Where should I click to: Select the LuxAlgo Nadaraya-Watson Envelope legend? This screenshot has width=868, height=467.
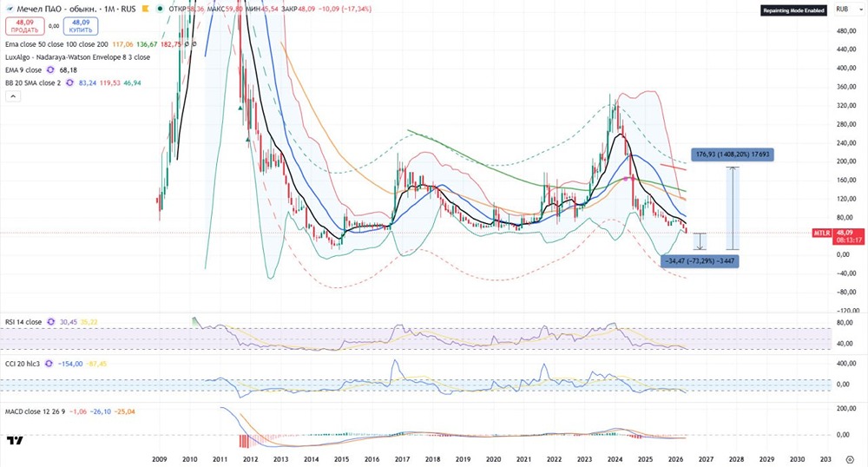(77, 57)
